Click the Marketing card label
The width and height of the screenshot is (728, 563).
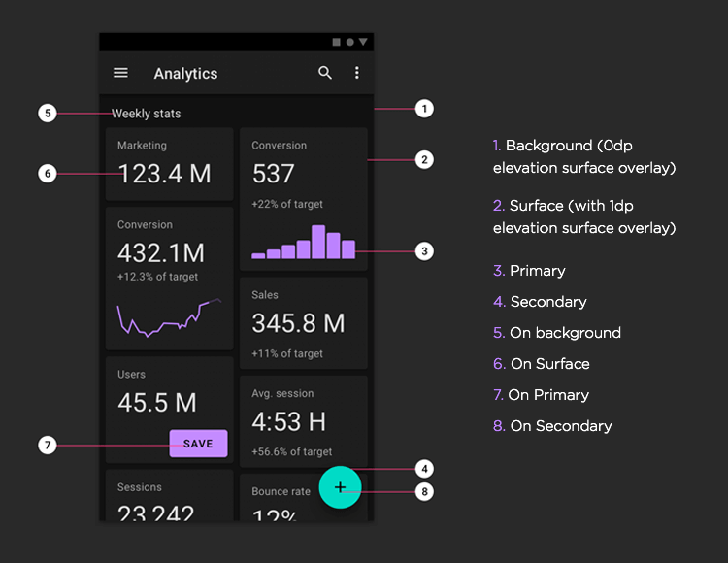(x=142, y=146)
